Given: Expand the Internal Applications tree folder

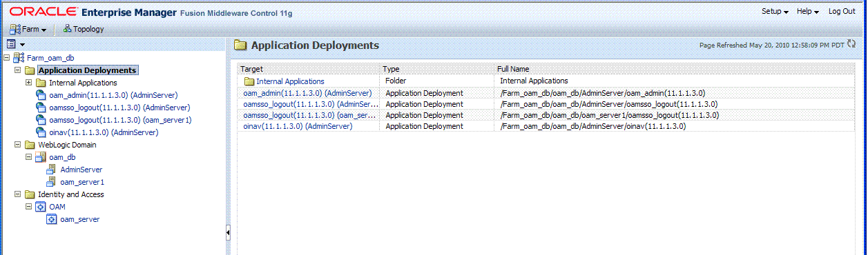Looking at the screenshot, I should click(x=28, y=83).
